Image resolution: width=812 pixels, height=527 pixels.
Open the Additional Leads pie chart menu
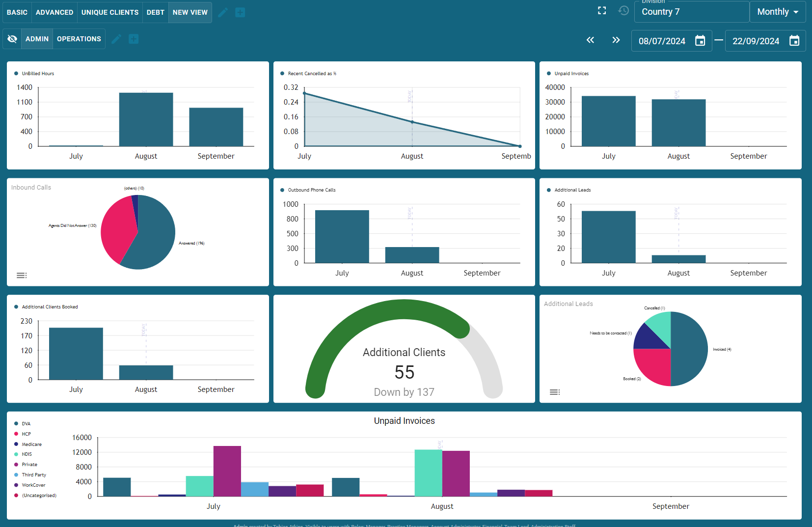(x=555, y=392)
